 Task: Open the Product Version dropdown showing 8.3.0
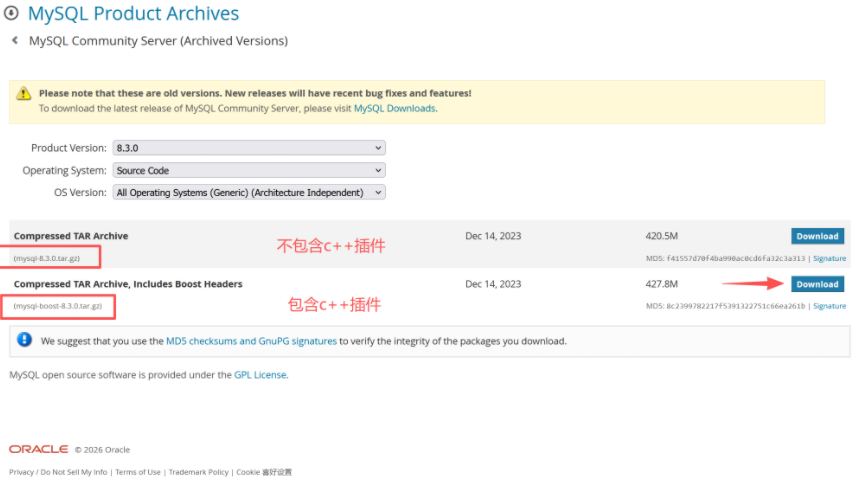tap(249, 148)
